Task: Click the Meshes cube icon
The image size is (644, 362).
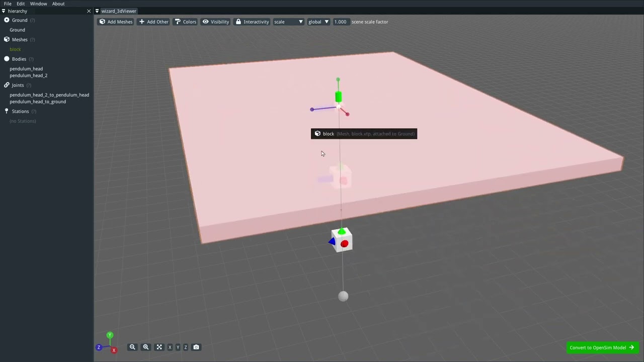Action: click(x=7, y=39)
